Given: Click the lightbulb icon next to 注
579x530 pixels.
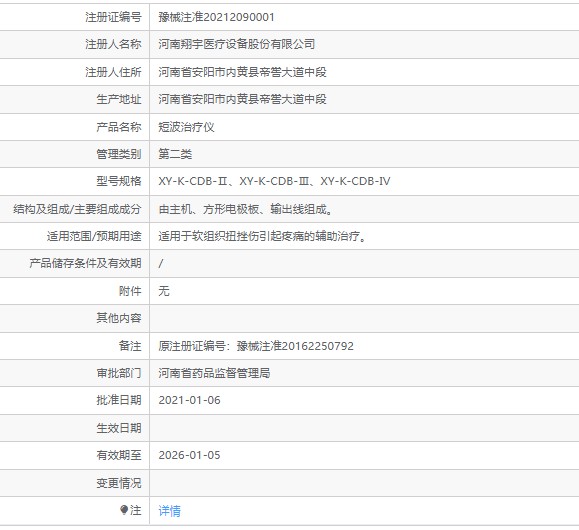Looking at the screenshot, I should tap(124, 510).
